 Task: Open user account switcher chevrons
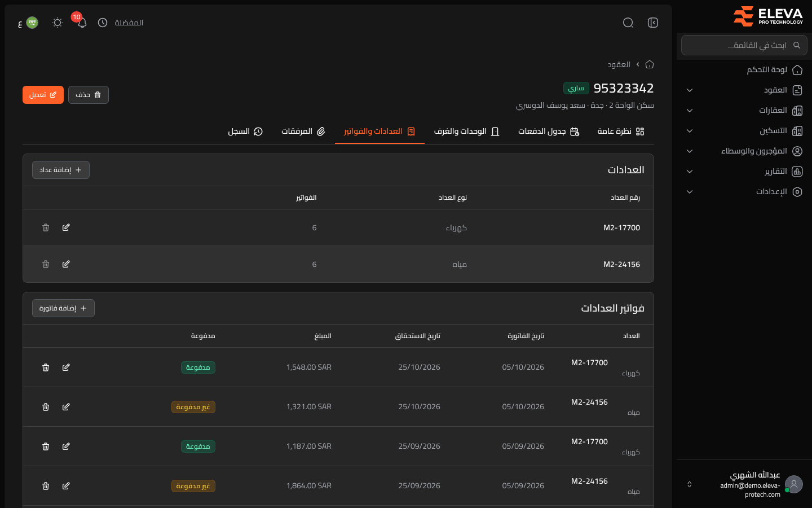coord(689,484)
